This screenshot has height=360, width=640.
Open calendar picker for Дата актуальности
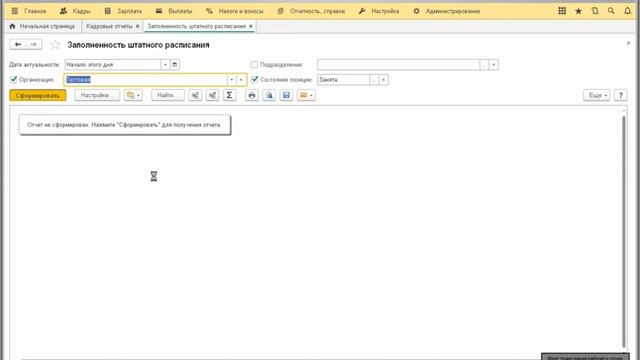(x=175, y=64)
